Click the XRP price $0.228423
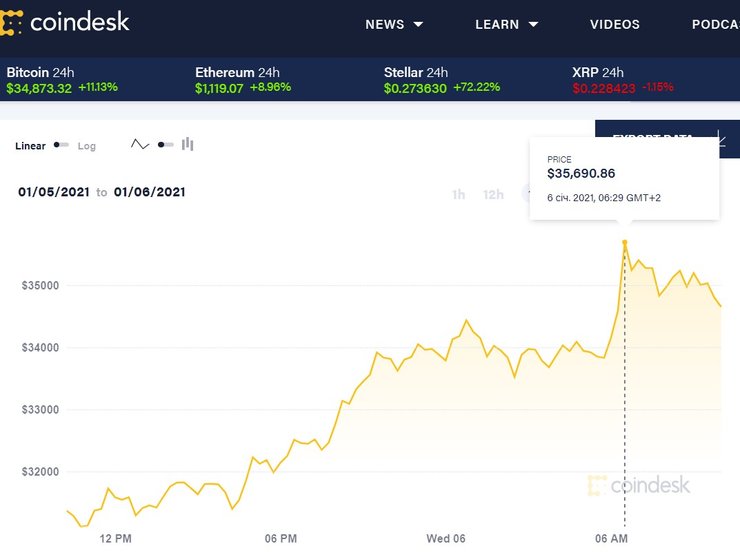 604,88
